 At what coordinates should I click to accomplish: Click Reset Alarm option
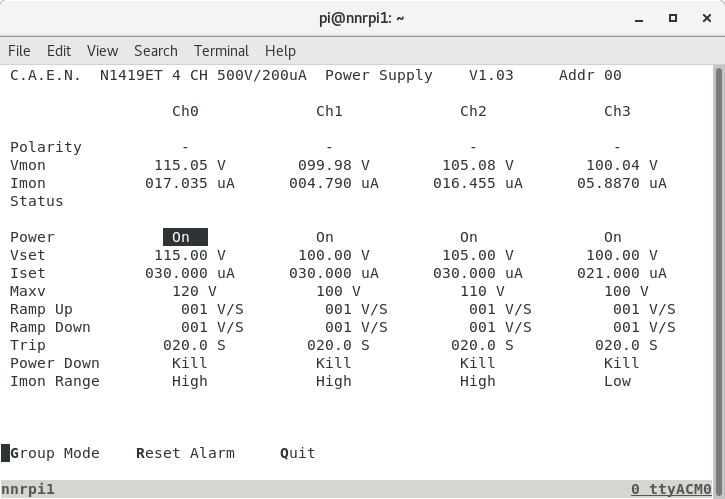tap(185, 453)
